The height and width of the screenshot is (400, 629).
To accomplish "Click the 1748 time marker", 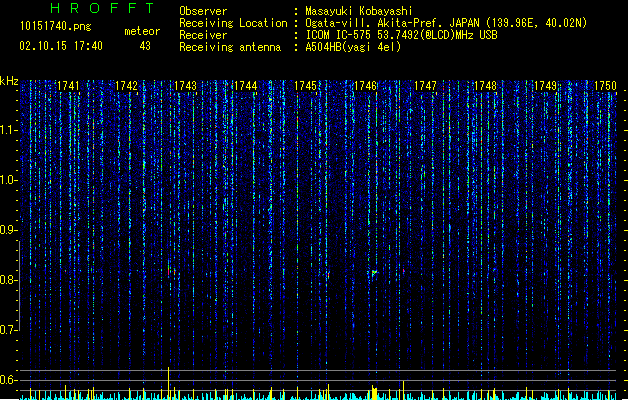I will (x=485, y=86).
